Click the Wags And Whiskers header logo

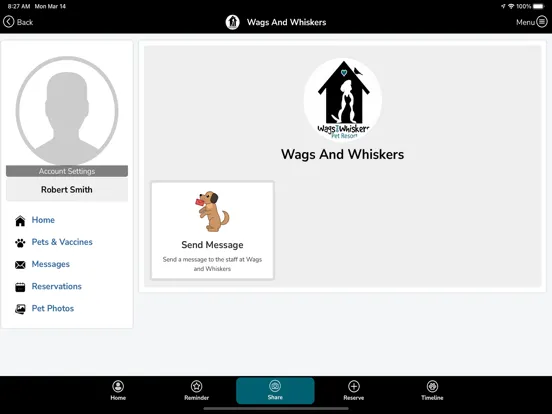click(232, 22)
